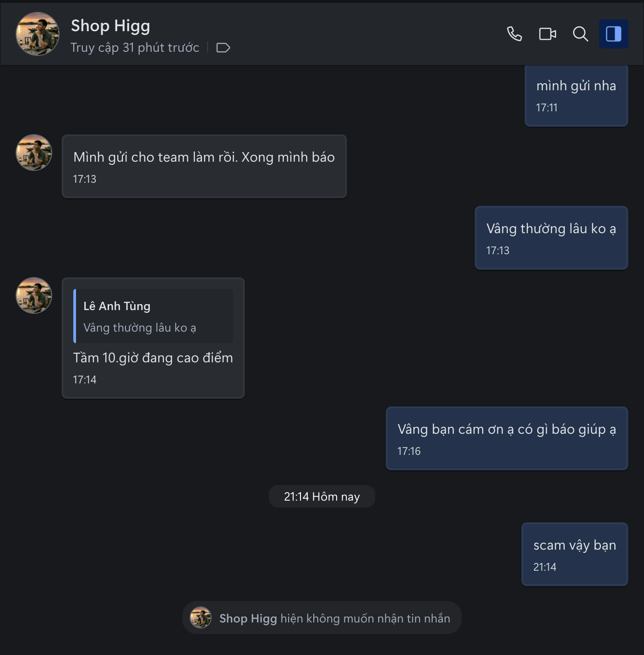Image resolution: width=644 pixels, height=655 pixels.
Task: Select 'Mình gửi cho team làm rồi' message
Action: coord(204,166)
